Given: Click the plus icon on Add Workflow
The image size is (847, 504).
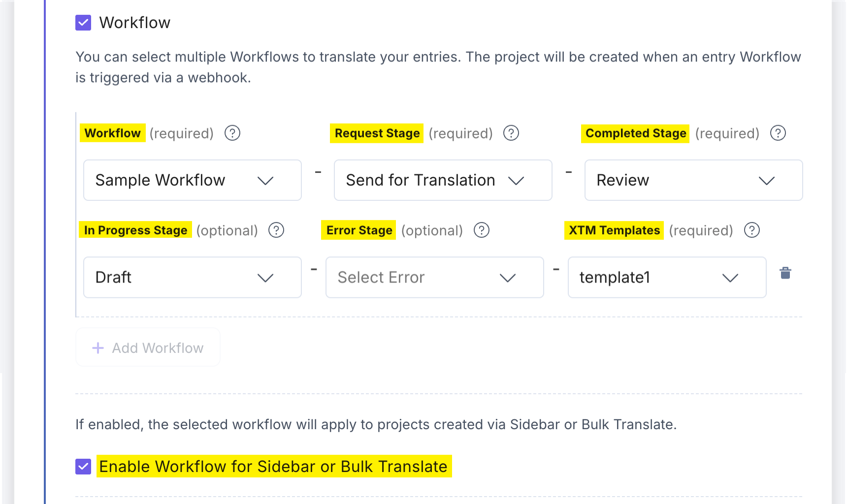Looking at the screenshot, I should click(98, 347).
